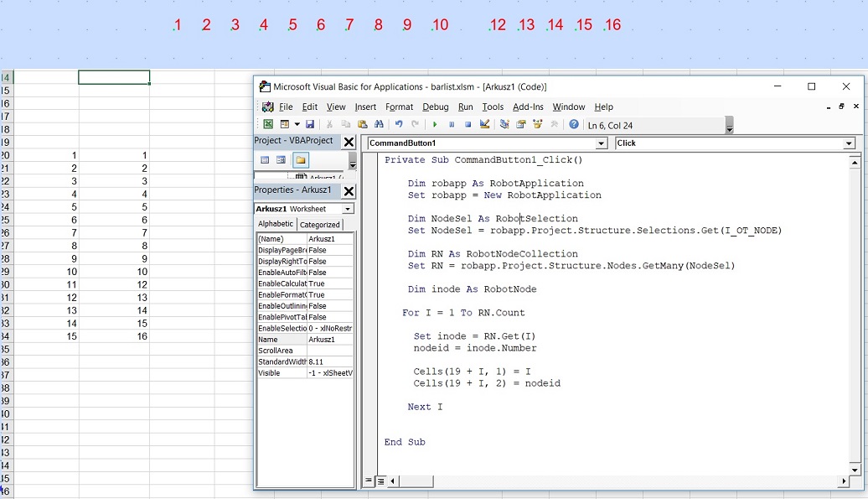The height and width of the screenshot is (499, 868).
Task: Open the Arkusz1 Worksheet object dropdown
Action: [347, 209]
